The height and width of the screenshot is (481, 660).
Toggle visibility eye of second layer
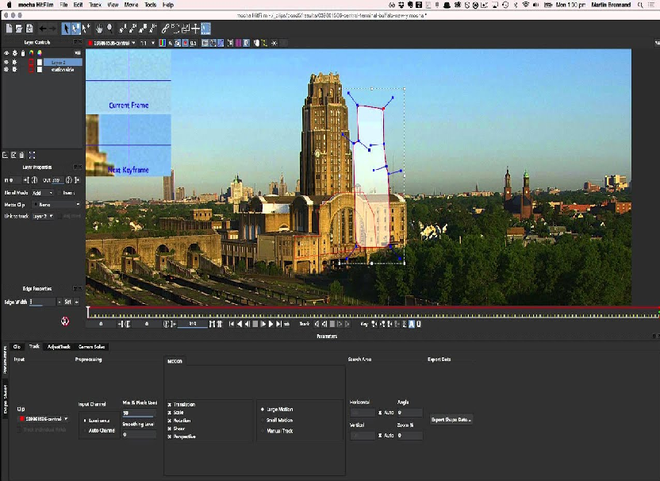[x=6, y=69]
